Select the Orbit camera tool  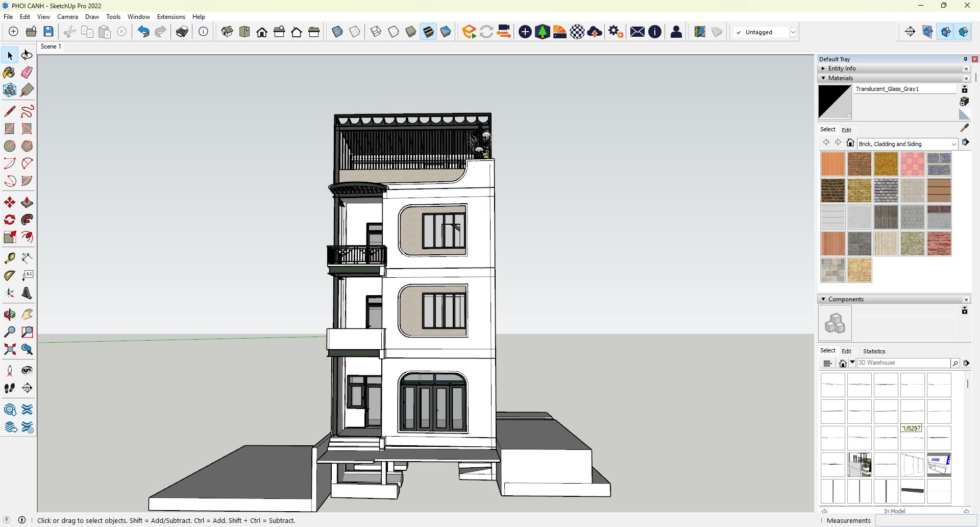9,314
